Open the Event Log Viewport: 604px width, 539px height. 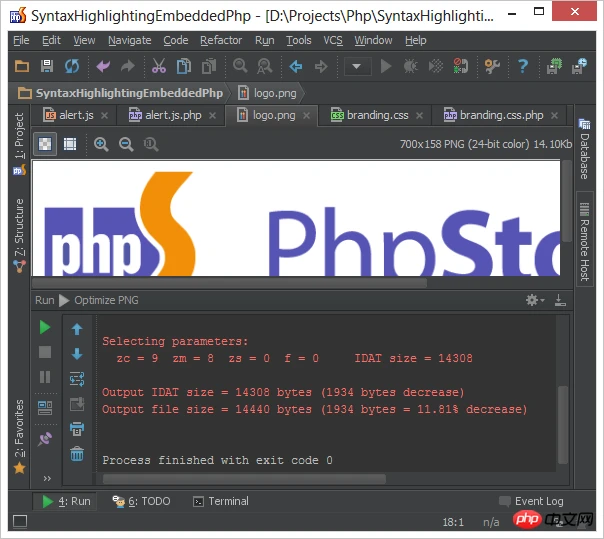(x=531, y=501)
